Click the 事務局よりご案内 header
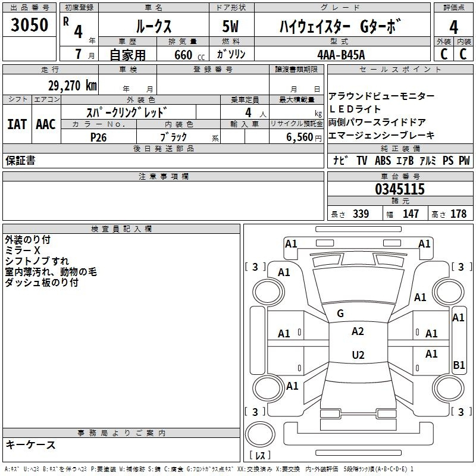This screenshot has height=476, width=476. pyautogui.click(x=121, y=433)
